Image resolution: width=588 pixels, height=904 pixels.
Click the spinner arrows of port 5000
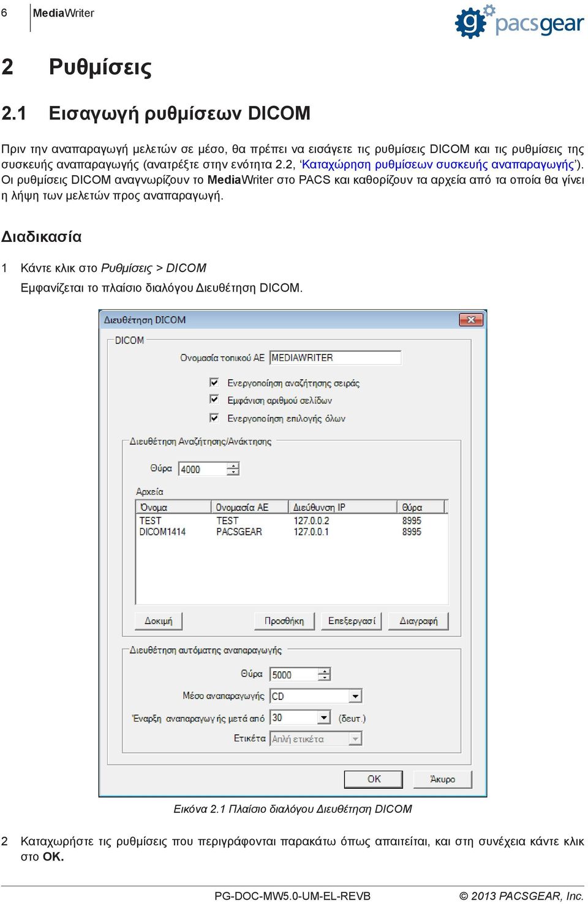coord(325,675)
